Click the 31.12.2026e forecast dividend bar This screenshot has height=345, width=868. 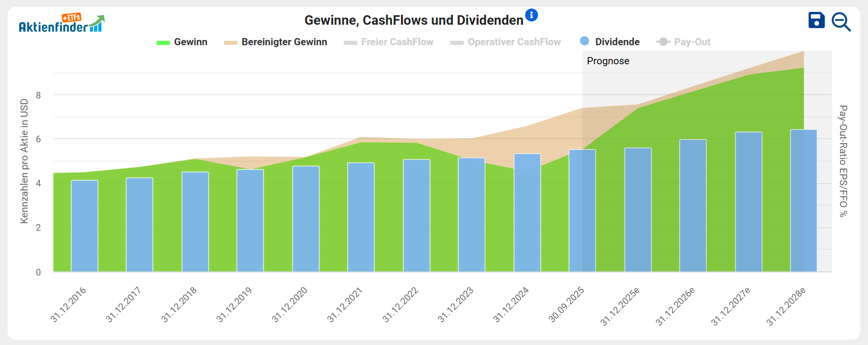click(x=692, y=206)
